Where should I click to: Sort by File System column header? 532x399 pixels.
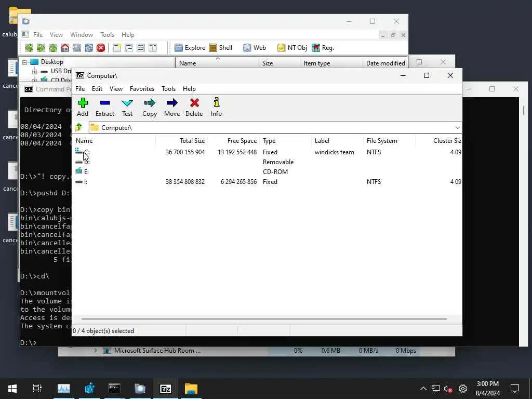(390, 140)
